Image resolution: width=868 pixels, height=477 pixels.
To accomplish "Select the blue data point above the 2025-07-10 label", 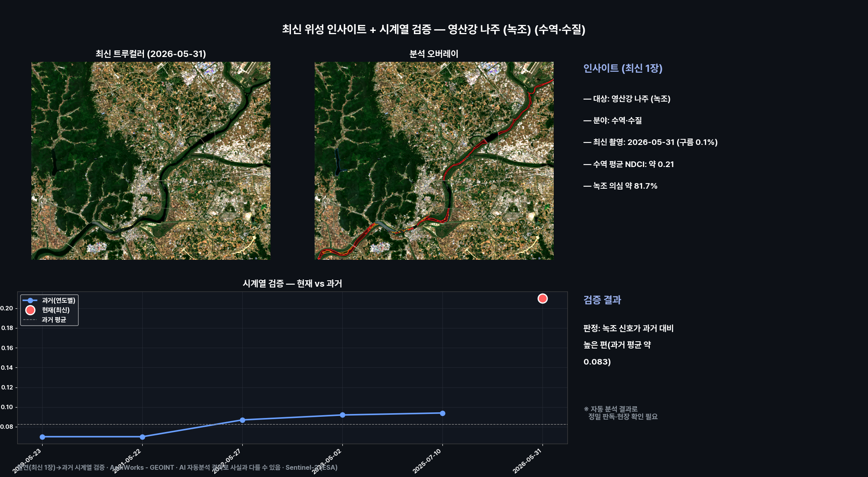I will (x=442, y=413).
